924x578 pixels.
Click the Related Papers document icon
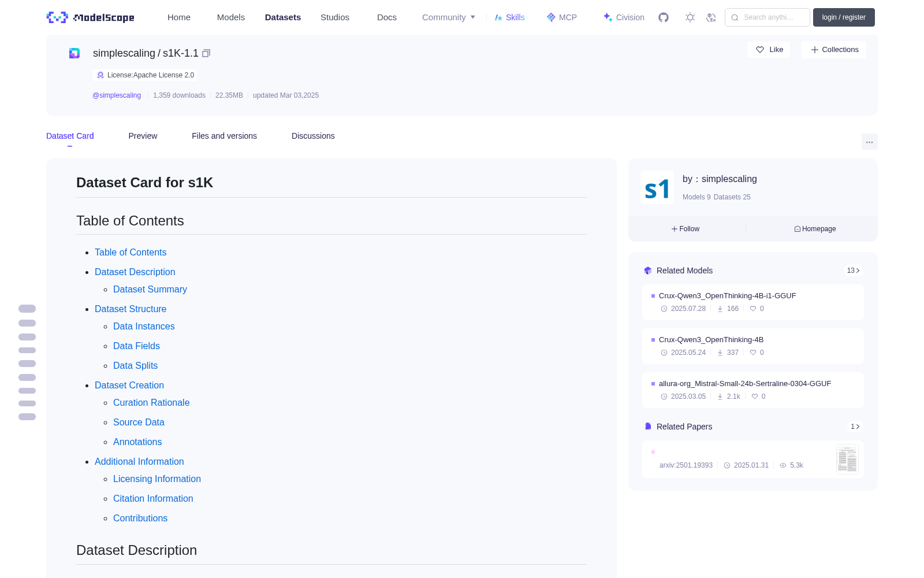coord(648,427)
